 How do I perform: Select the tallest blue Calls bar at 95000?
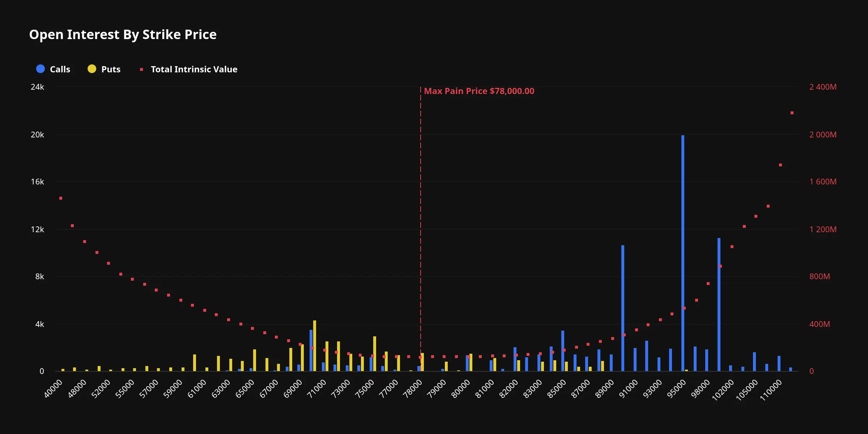683,253
